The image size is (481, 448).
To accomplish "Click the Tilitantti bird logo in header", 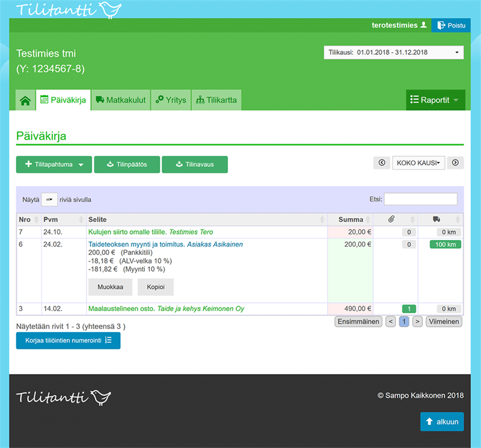I will coord(69,10).
